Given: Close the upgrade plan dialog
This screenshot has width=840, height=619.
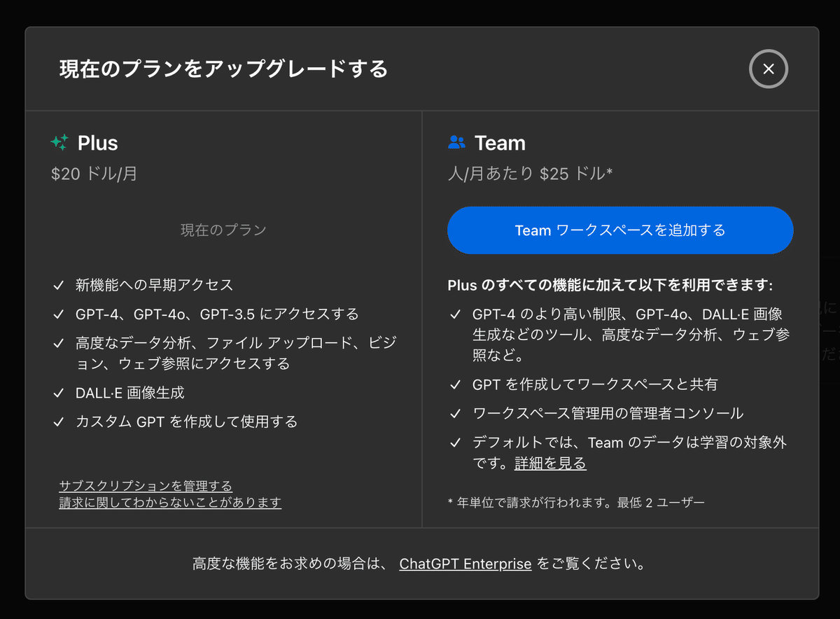Looking at the screenshot, I should tap(769, 69).
